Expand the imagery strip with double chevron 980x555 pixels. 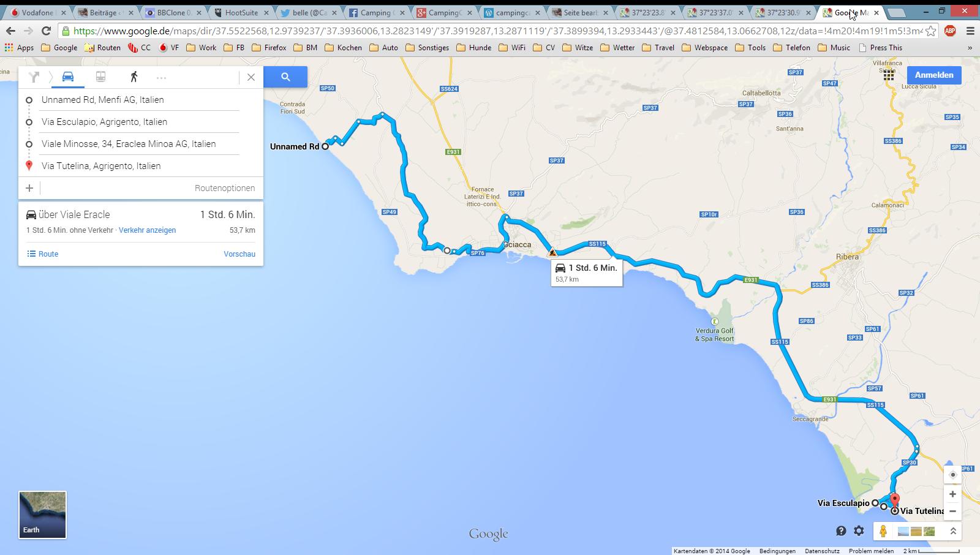953,531
